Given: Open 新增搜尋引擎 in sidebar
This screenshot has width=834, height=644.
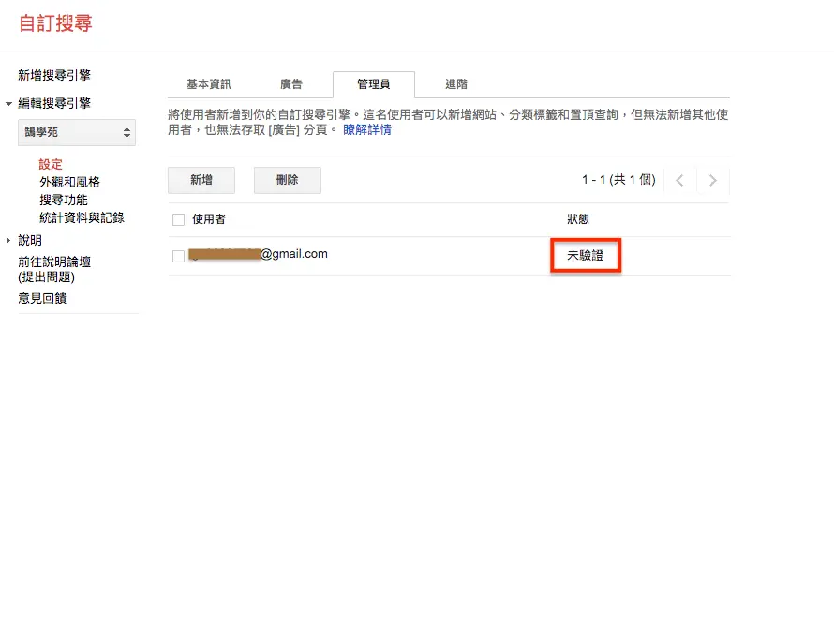Looking at the screenshot, I should click(x=54, y=75).
